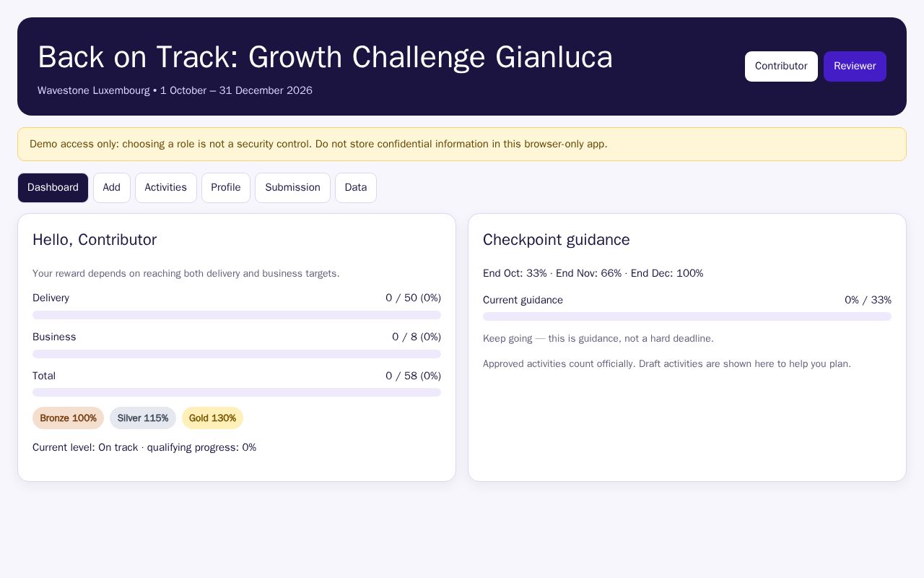
Task: Click the 'Your reward depends' description text
Action: coord(186,274)
